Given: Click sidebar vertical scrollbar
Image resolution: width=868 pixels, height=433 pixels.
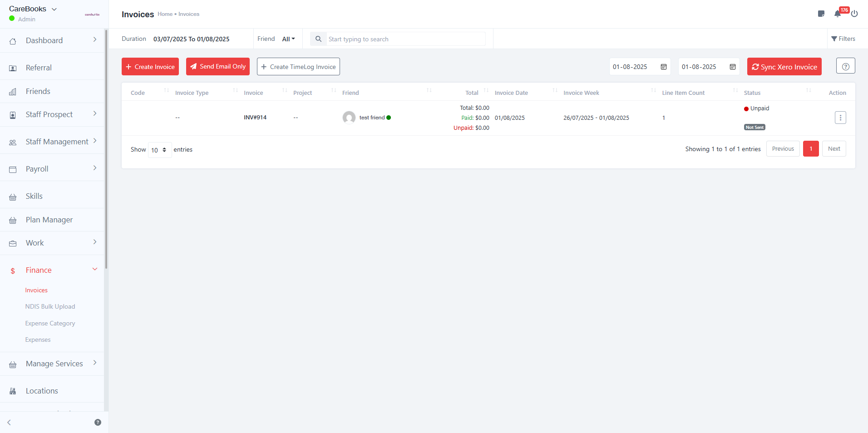Looking at the screenshot, I should coord(106,150).
